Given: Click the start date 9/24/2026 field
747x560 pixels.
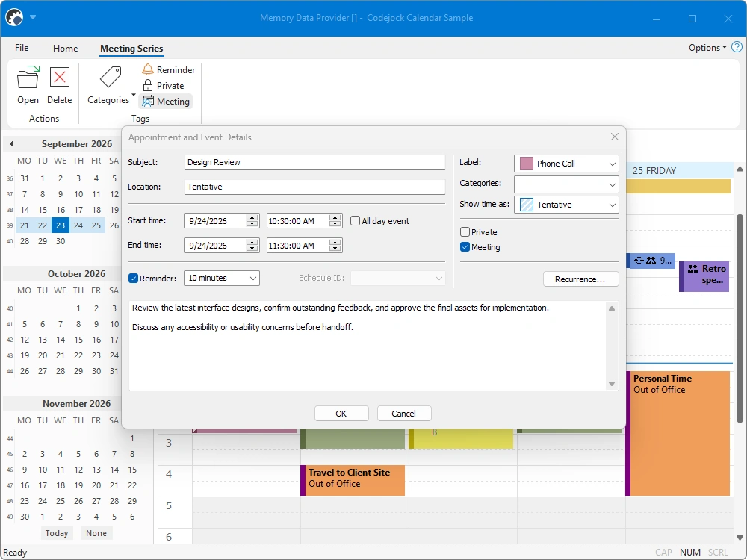Looking at the screenshot, I should 215,221.
